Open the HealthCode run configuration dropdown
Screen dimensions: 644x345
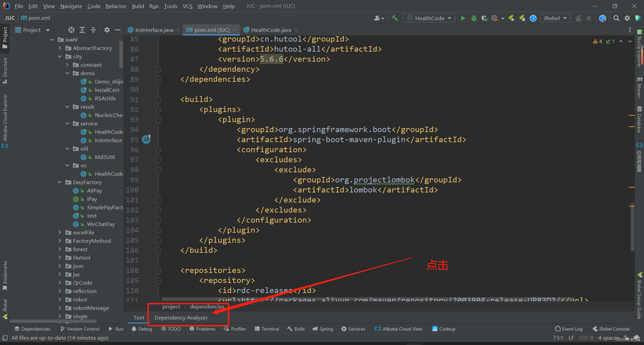coord(429,18)
